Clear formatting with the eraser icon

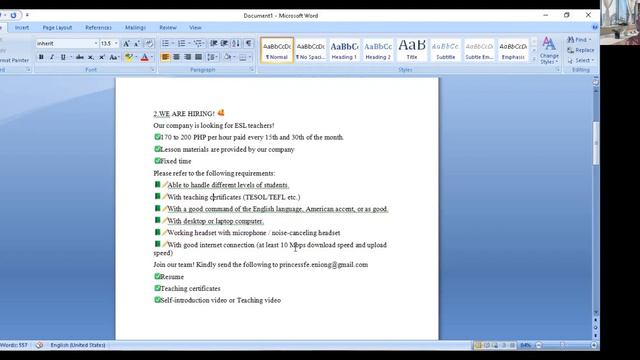[149, 44]
